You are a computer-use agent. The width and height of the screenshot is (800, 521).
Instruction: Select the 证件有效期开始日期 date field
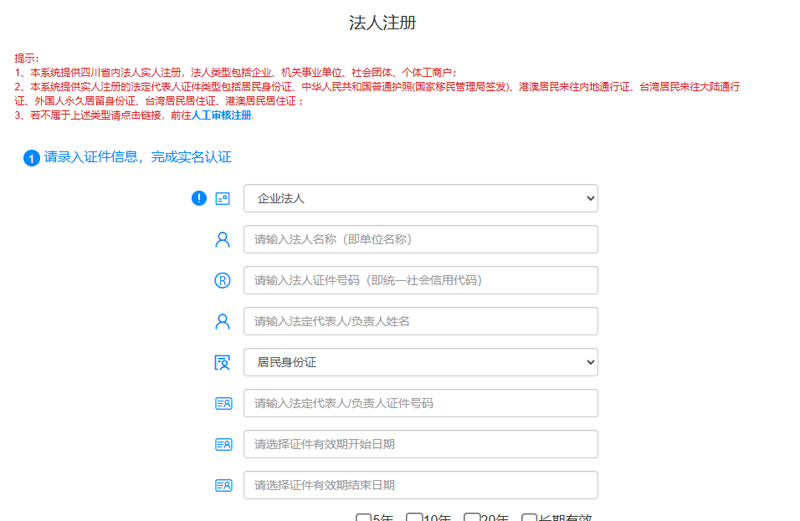tap(420, 444)
